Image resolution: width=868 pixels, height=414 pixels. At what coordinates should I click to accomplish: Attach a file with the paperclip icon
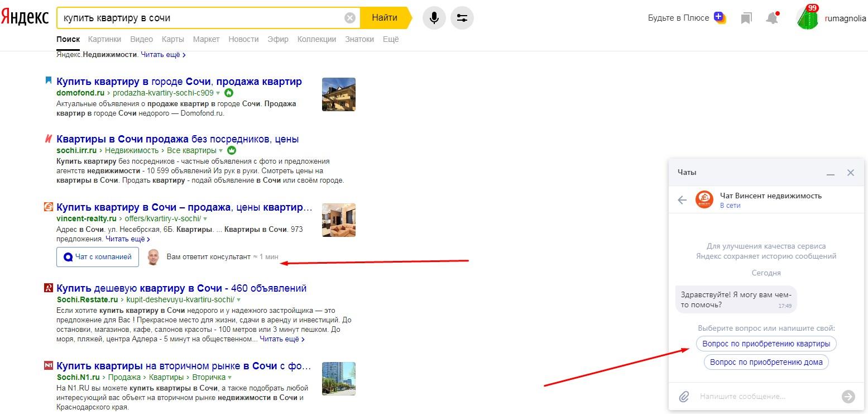pyautogui.click(x=684, y=397)
